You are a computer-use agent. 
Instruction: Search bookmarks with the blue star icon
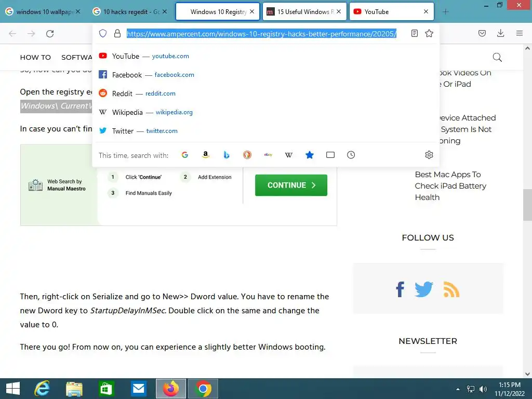point(310,155)
